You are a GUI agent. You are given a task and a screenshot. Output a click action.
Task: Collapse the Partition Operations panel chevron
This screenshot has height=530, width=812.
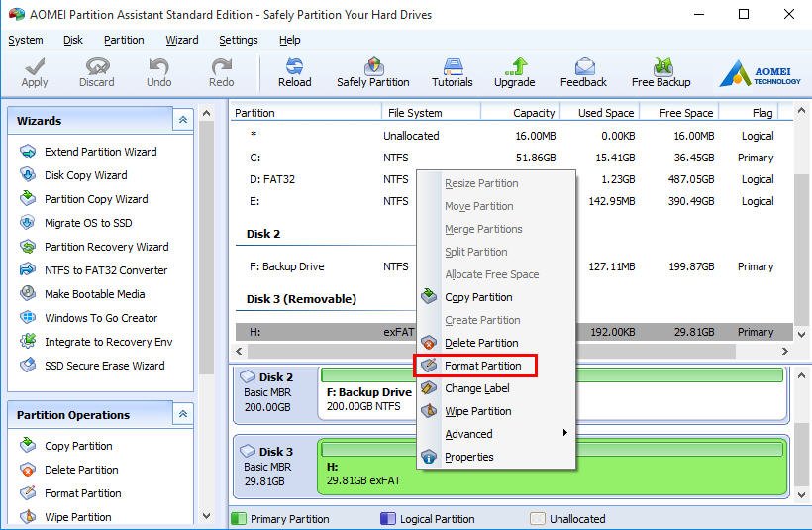[x=183, y=414]
